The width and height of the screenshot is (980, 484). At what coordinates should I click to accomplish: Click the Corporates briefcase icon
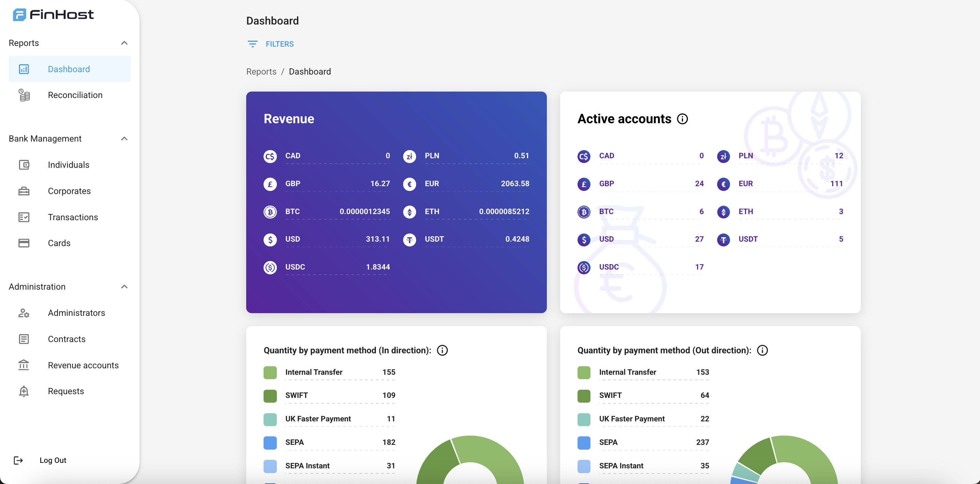coord(24,191)
